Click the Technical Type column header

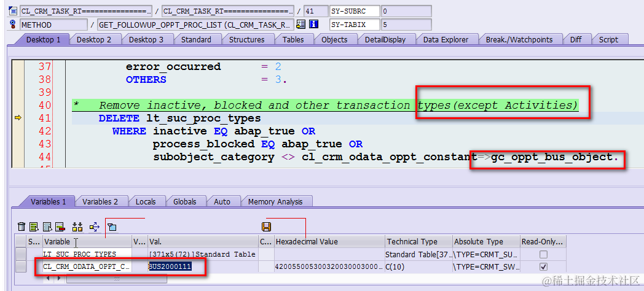click(419, 241)
